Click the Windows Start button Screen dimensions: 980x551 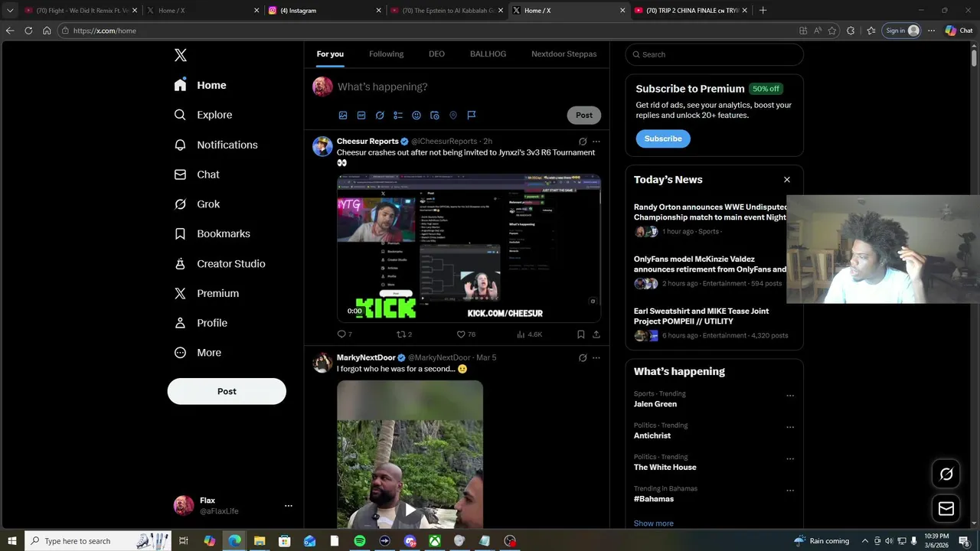click(11, 541)
